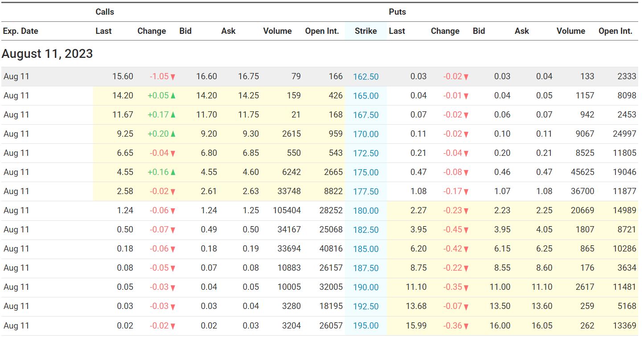Viewport: 644px width, 337px height.
Task: Click puts last price 15.99
Action: click(x=416, y=325)
